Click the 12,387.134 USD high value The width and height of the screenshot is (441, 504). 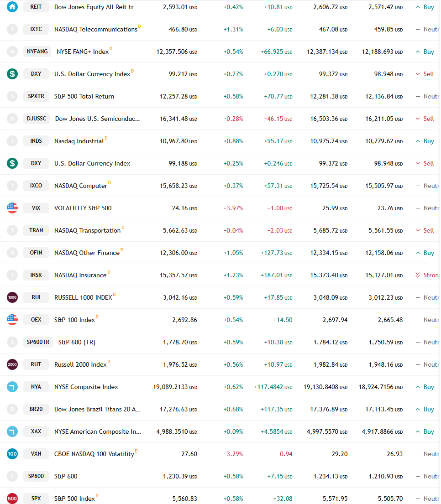327,52
